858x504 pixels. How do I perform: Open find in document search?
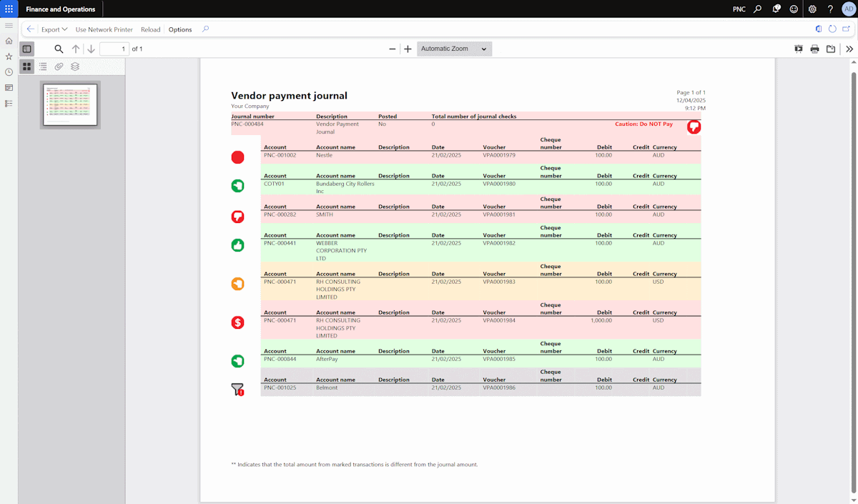59,49
